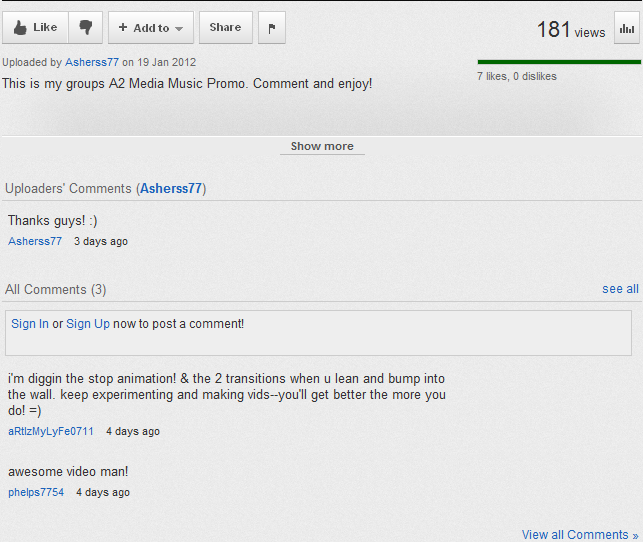Click the green likes ratio bar
The width and height of the screenshot is (643, 542).
click(x=559, y=62)
